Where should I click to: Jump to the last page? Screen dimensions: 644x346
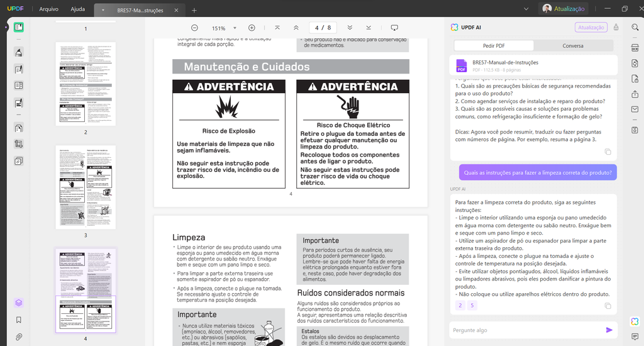369,28
